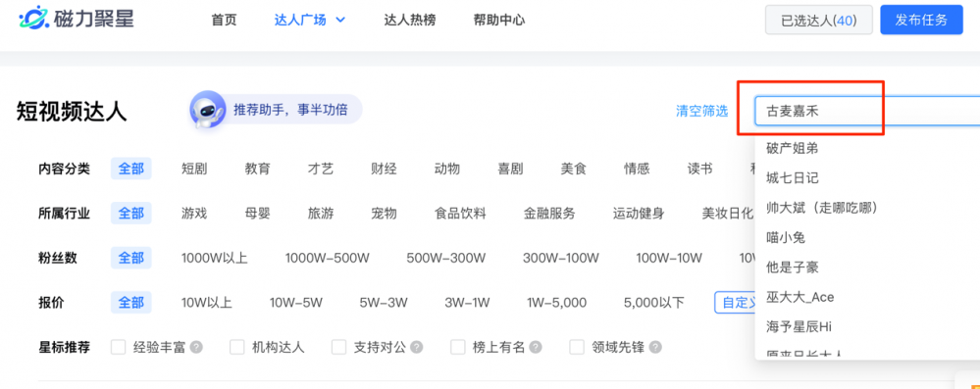Check the 支持对公 option
Screen dimensions: 980x389
[x=338, y=347]
